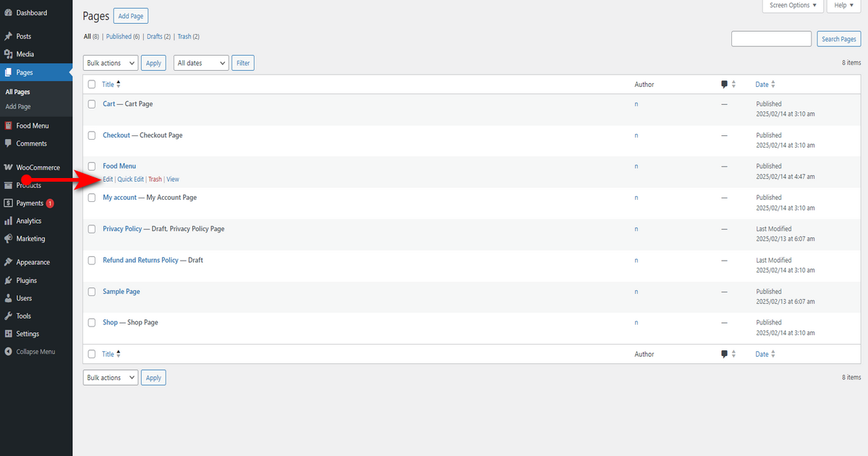Click the red Trash link under Food Menu

click(155, 180)
